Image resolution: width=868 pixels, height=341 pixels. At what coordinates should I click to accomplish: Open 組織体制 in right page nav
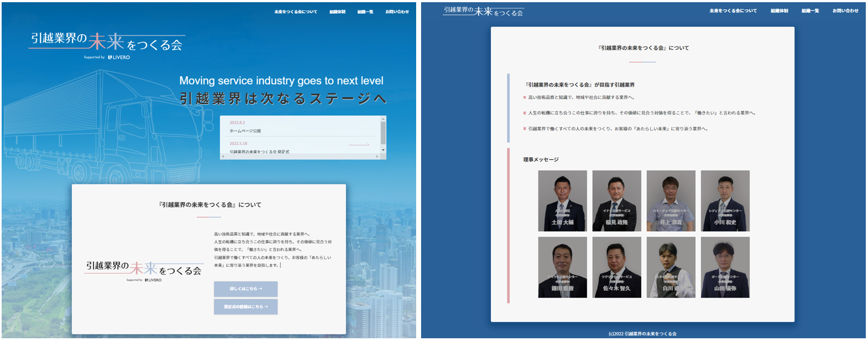point(779,10)
